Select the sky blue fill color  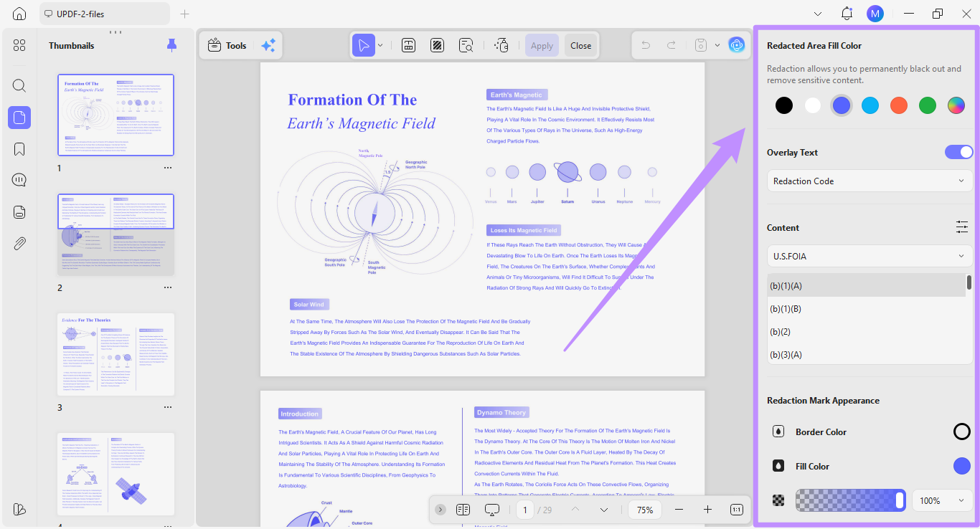(x=870, y=106)
